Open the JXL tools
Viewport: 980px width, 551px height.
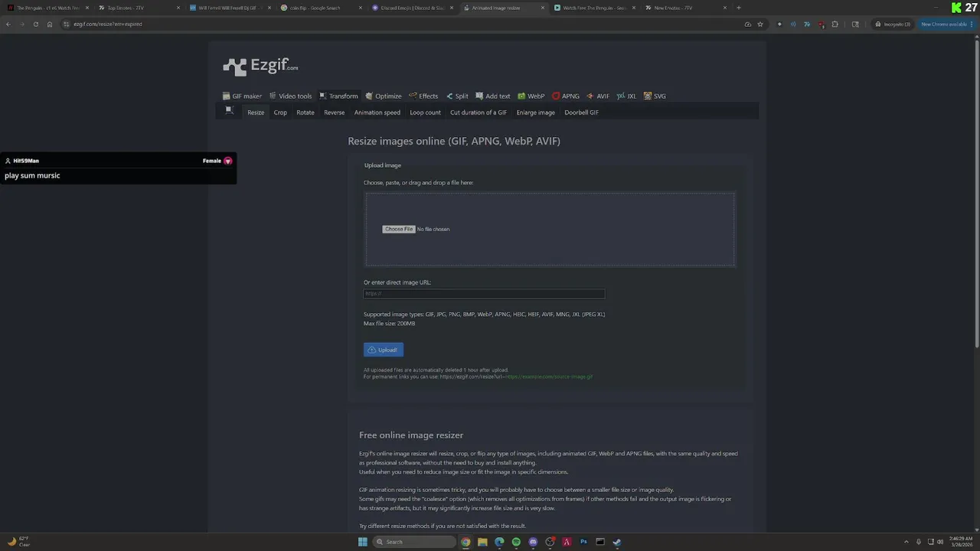pos(626,96)
